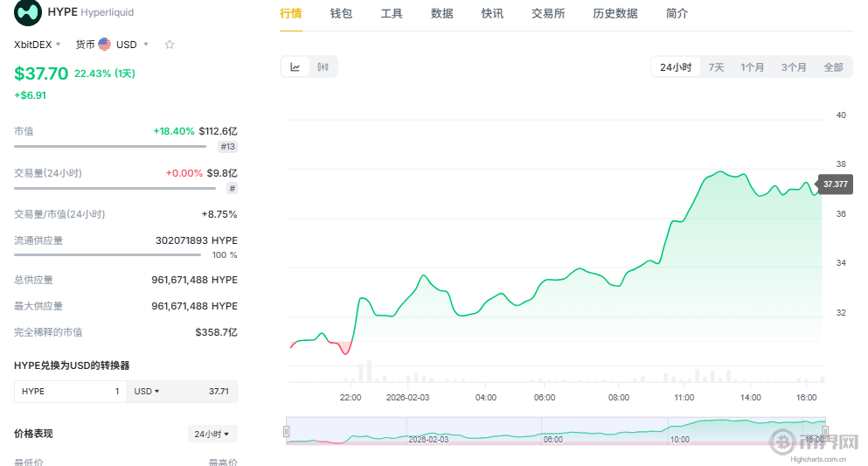Screen dimensions: 868x466
Task: Click the 37.377 price label on chart
Action: pos(836,184)
